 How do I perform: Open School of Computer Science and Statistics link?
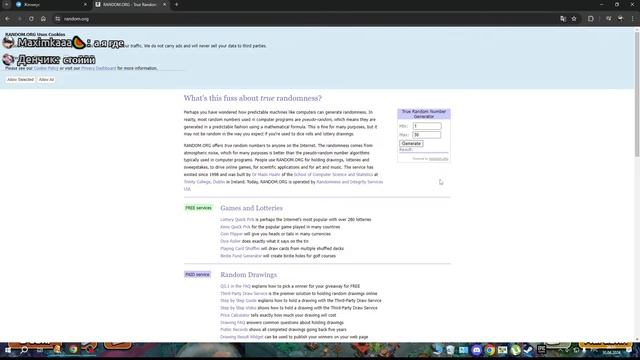333,175
